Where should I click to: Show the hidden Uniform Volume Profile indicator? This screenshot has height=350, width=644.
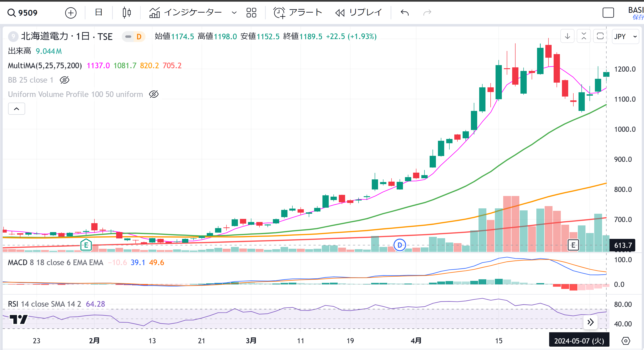[x=154, y=94]
